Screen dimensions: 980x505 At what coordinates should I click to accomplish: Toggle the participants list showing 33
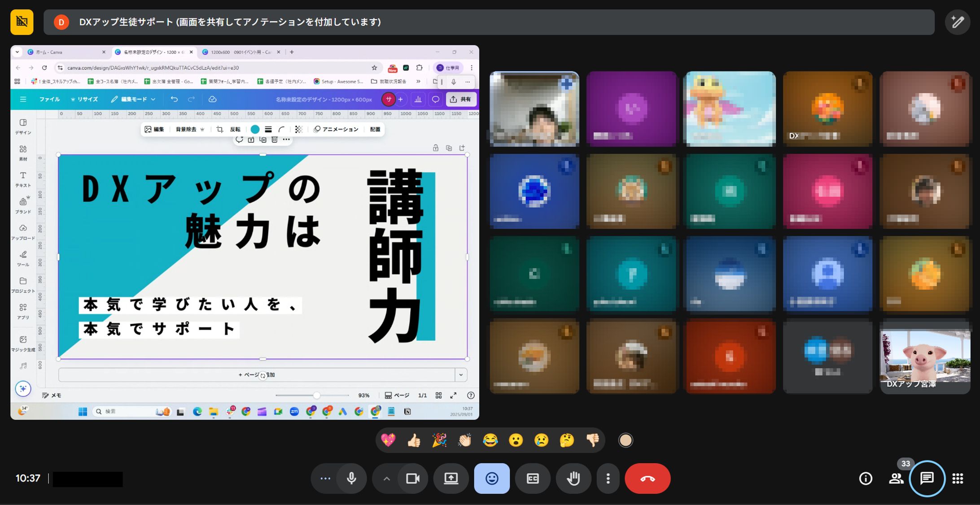coord(897,479)
